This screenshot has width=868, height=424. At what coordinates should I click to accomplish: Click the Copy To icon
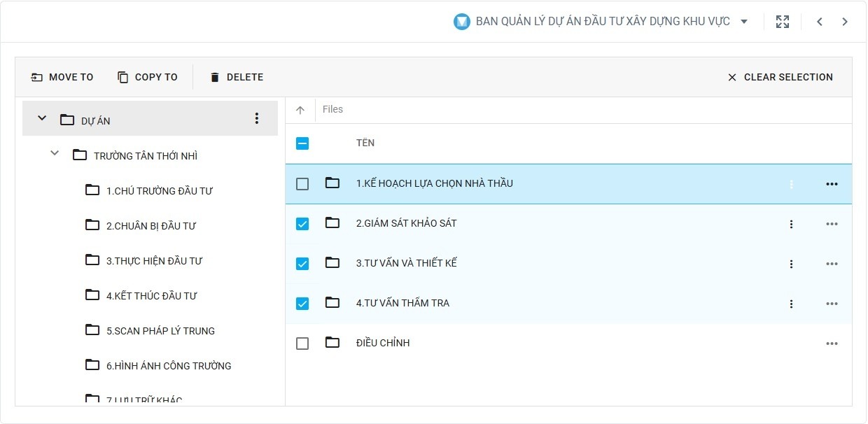click(124, 77)
